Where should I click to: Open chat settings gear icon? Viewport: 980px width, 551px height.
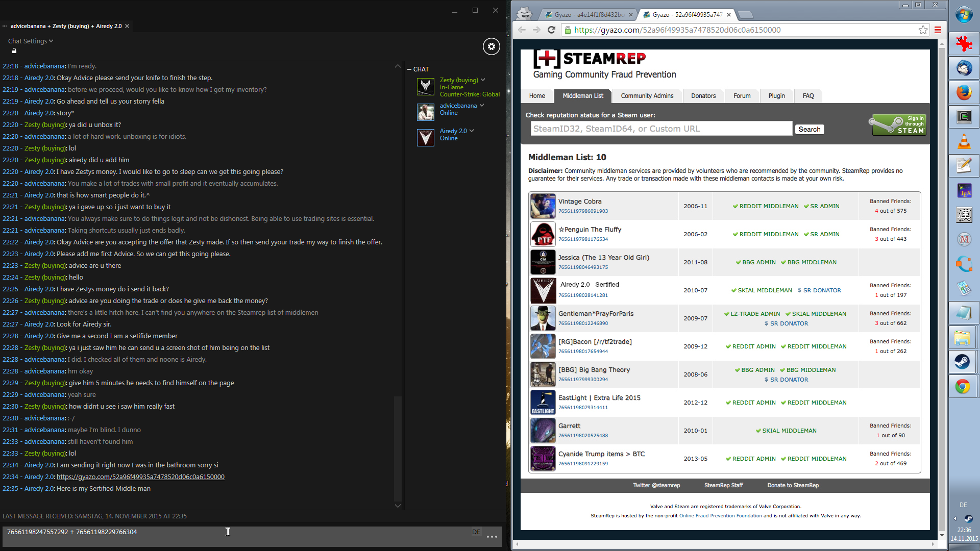click(x=491, y=46)
